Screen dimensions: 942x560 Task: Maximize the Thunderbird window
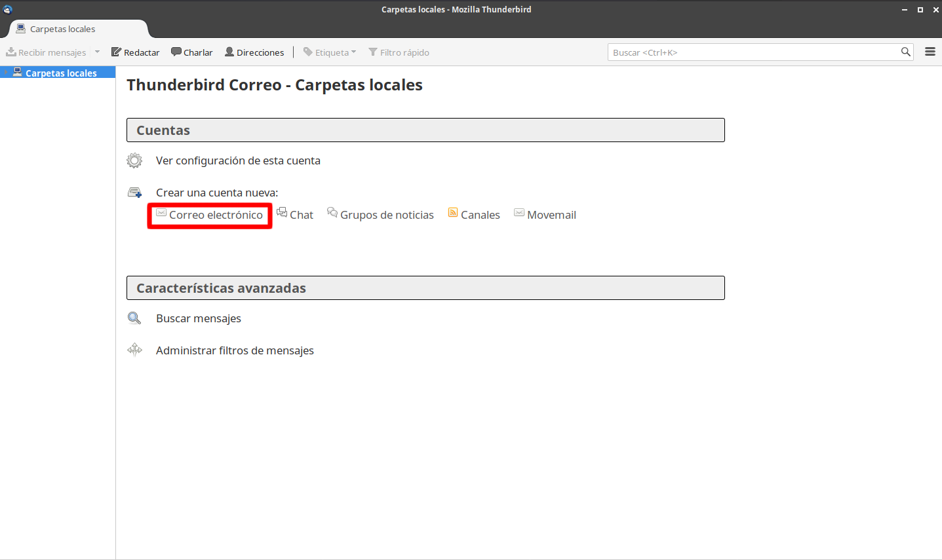coord(920,9)
